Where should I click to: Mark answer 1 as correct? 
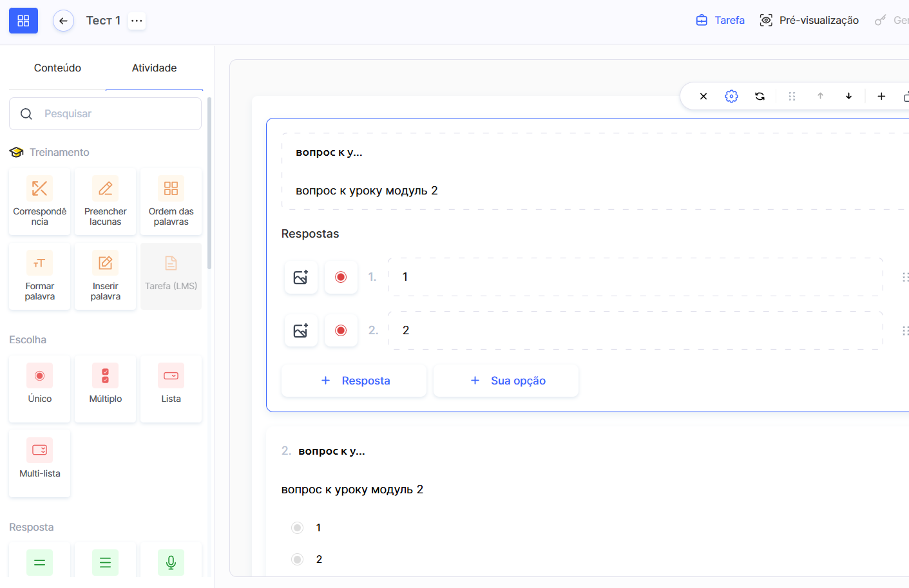341,277
